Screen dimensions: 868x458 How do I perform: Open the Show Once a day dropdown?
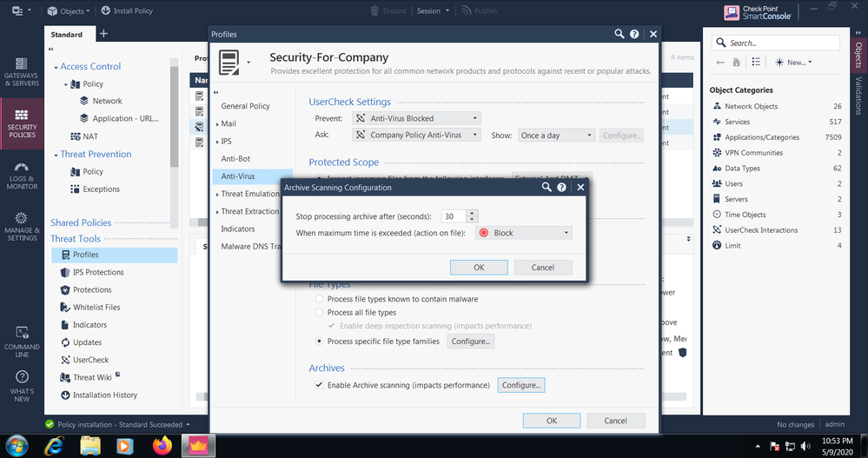coord(555,136)
